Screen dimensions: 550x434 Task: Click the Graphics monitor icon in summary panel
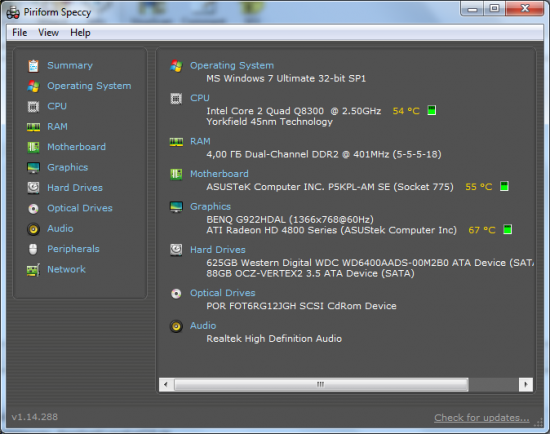coord(176,207)
